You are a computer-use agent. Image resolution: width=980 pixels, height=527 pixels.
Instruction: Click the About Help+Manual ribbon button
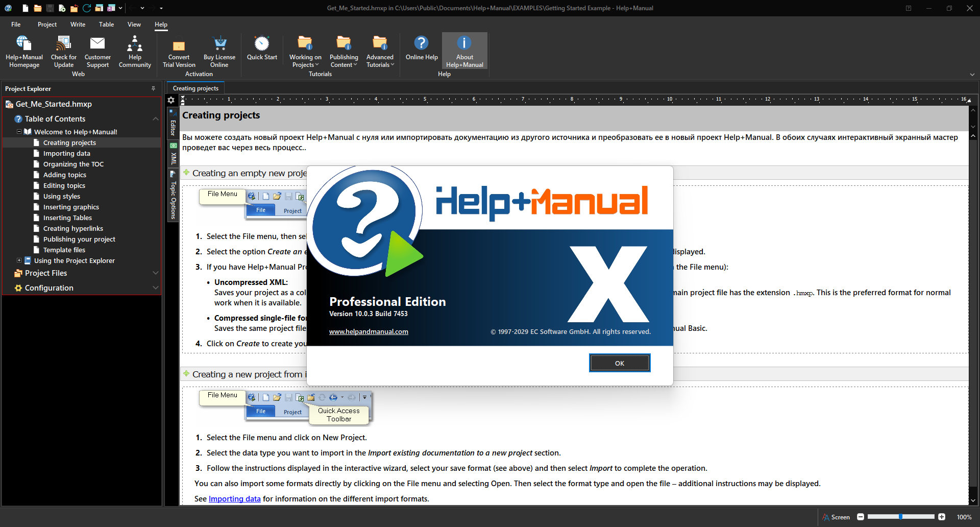pos(464,51)
